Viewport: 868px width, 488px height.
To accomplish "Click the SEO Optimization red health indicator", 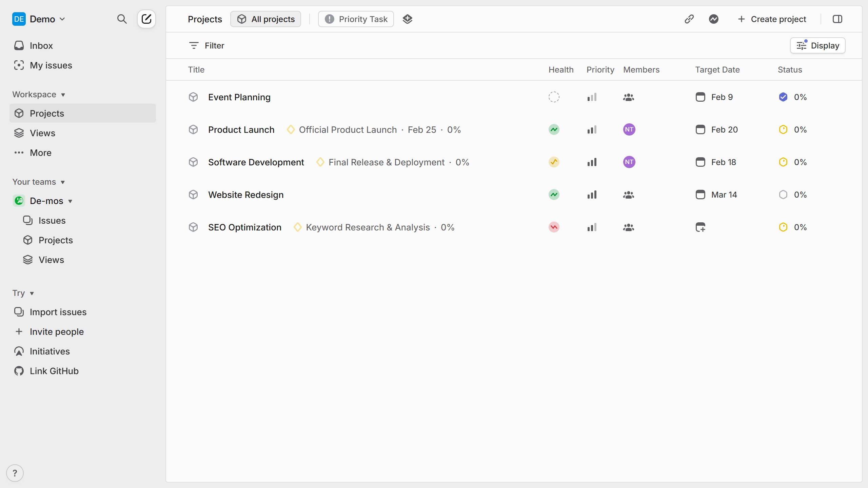I will pos(554,227).
